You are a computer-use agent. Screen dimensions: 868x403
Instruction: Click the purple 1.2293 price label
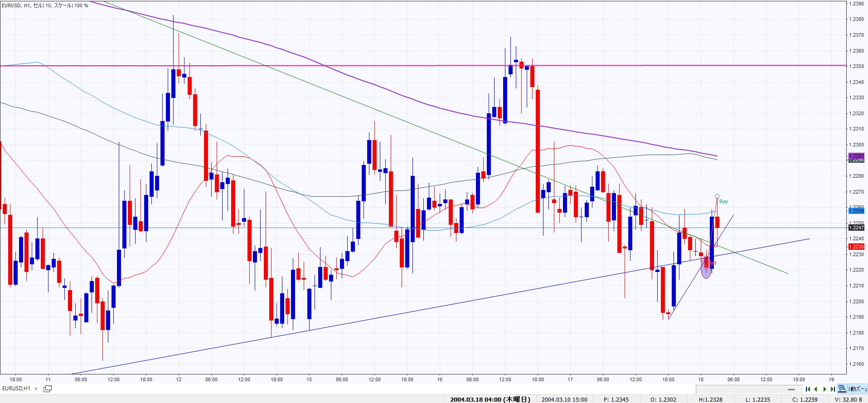tap(856, 156)
